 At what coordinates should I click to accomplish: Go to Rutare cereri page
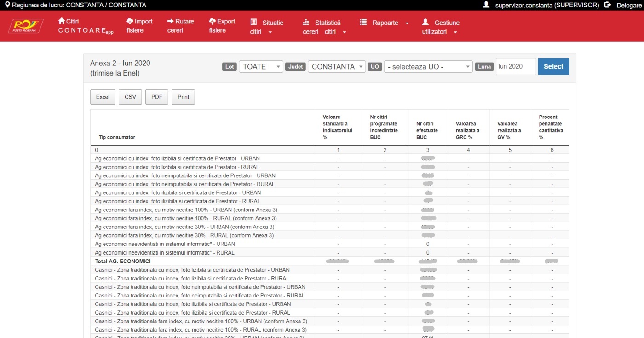pos(180,26)
